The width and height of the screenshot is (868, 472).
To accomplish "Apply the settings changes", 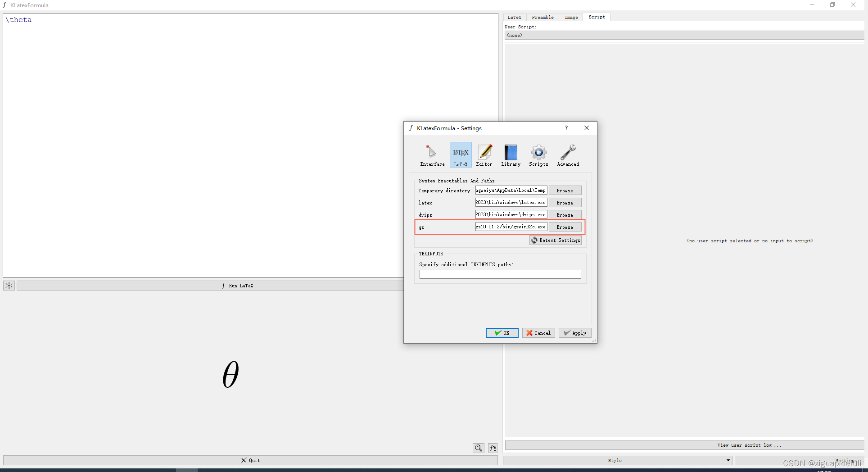I will pos(574,333).
